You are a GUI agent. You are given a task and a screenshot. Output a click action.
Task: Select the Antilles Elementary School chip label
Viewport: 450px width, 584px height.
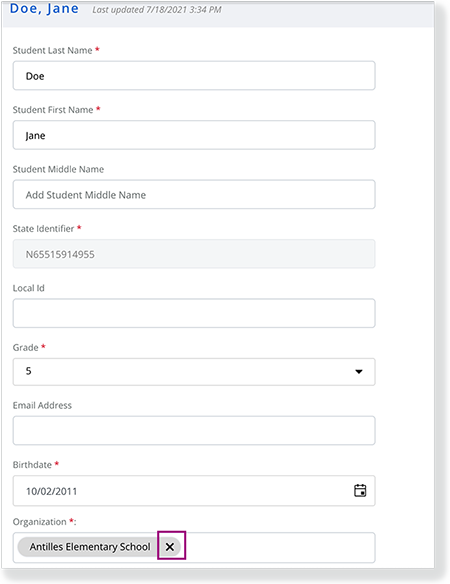(x=90, y=547)
